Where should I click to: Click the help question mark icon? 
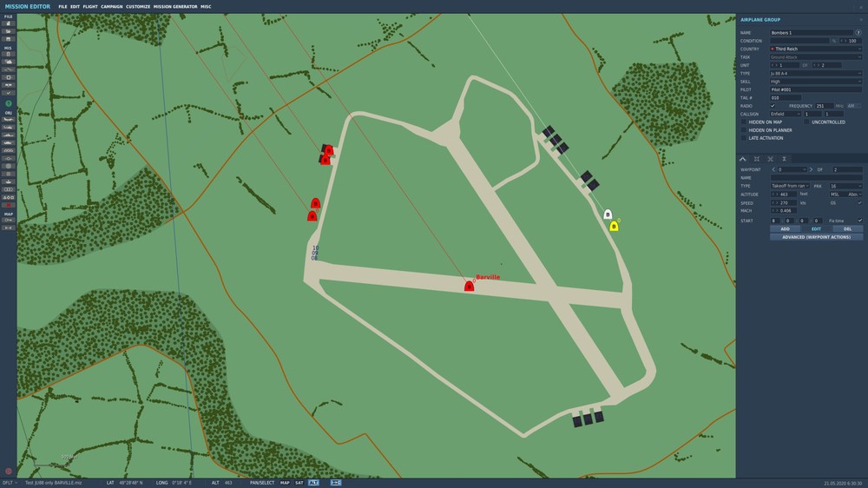(x=858, y=33)
